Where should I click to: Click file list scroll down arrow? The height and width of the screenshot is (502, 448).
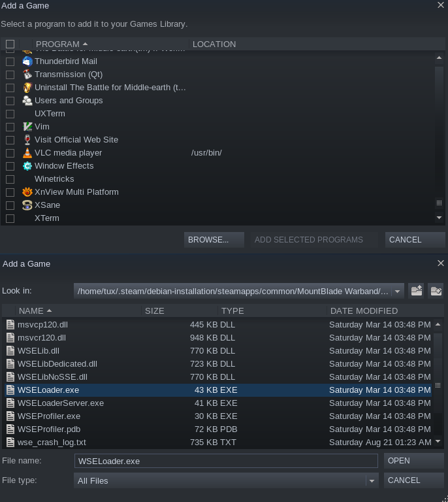coord(438,441)
